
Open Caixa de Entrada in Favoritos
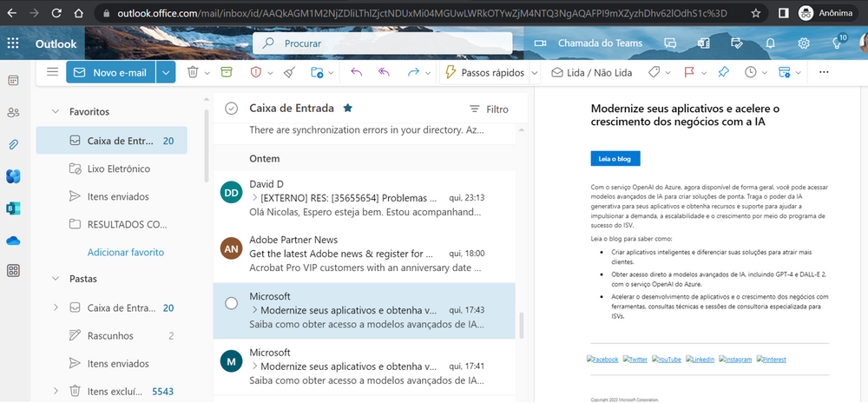[112, 140]
